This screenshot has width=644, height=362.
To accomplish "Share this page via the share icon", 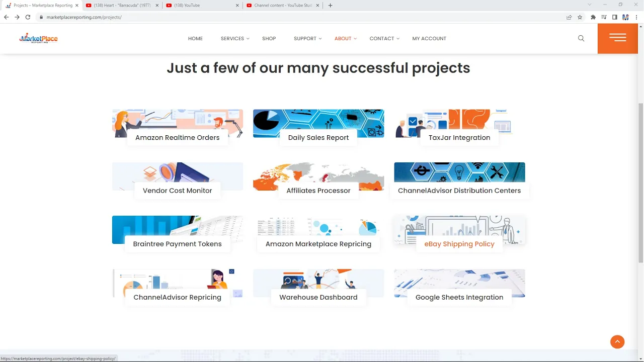I will tap(569, 17).
